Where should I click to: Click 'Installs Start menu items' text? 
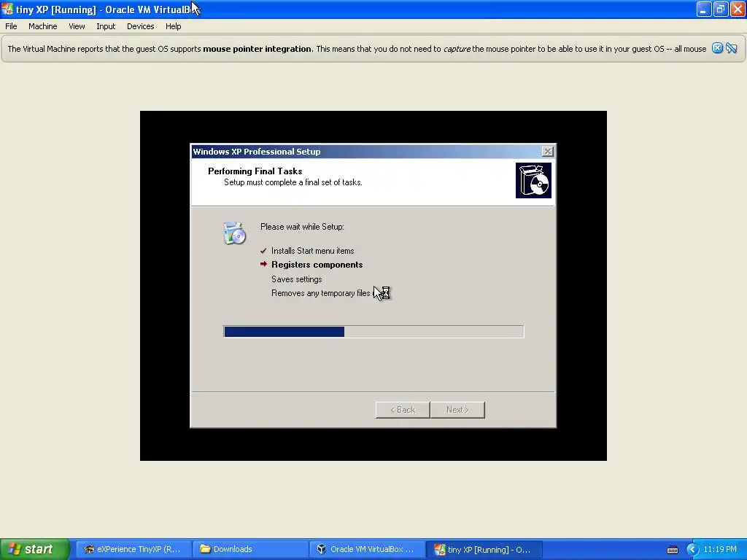[x=312, y=251]
